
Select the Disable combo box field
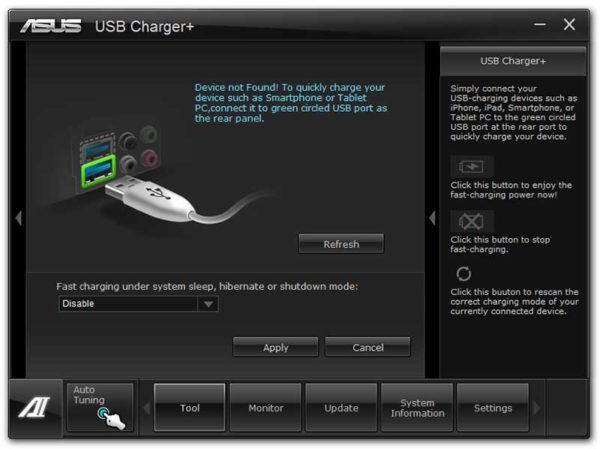click(138, 304)
